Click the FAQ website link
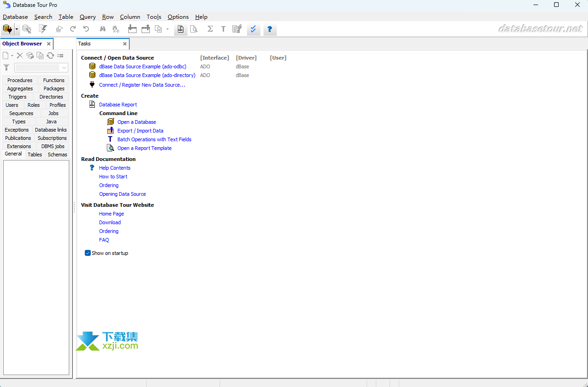Viewport: 588px width, 387px height. (104, 240)
